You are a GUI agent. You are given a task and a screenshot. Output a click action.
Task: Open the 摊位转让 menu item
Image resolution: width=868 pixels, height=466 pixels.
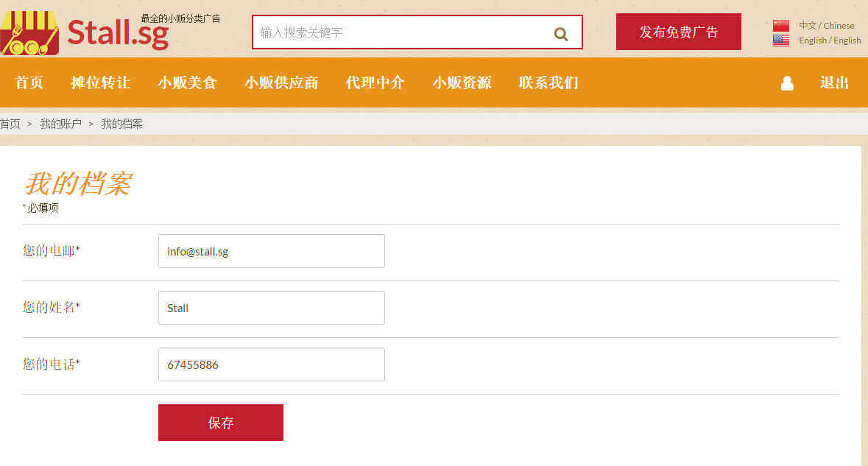pos(100,82)
